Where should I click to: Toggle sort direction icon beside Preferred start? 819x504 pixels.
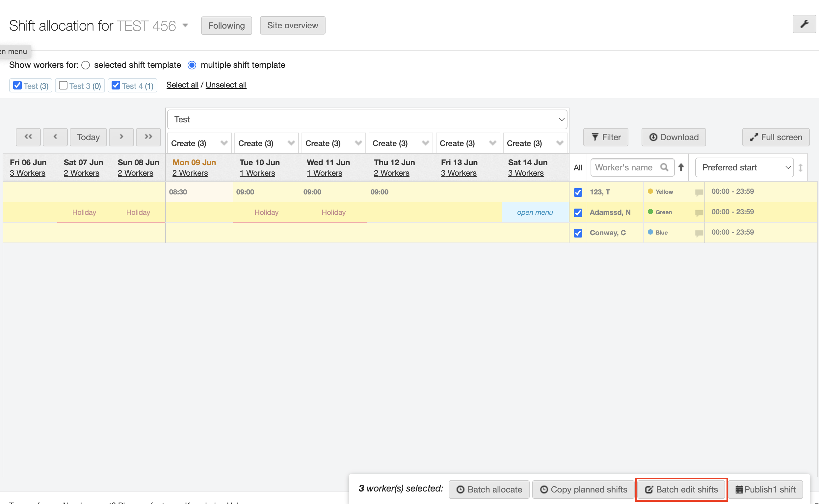click(800, 167)
